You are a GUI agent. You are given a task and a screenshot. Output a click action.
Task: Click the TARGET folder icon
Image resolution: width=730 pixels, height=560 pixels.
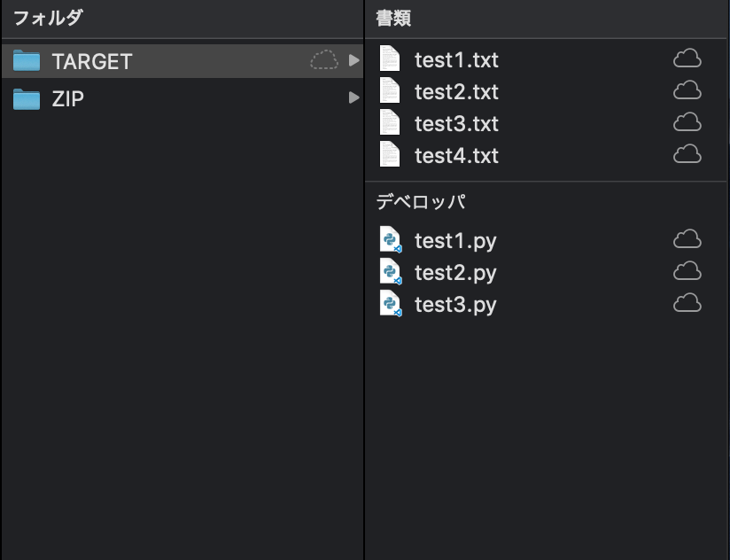[27, 60]
